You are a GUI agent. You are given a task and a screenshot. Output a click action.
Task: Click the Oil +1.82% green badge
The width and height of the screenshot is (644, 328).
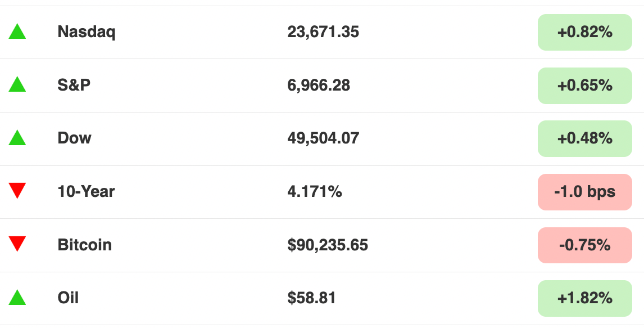[x=585, y=298]
